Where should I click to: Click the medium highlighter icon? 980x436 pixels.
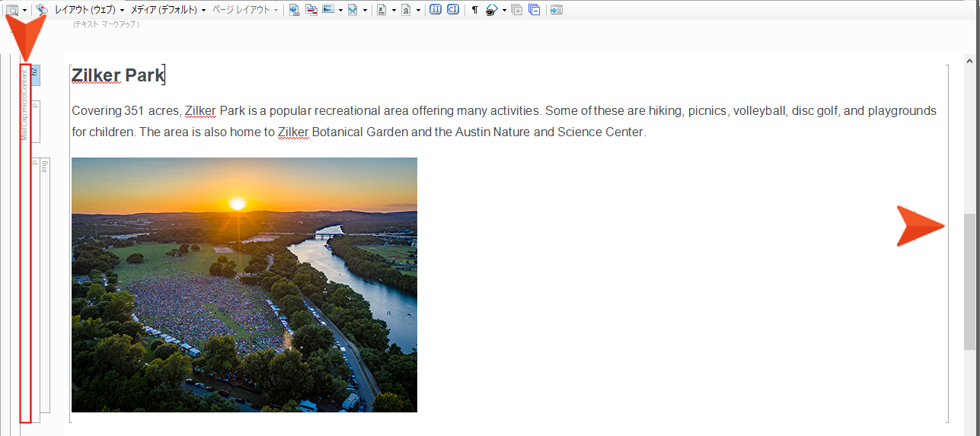point(41,10)
